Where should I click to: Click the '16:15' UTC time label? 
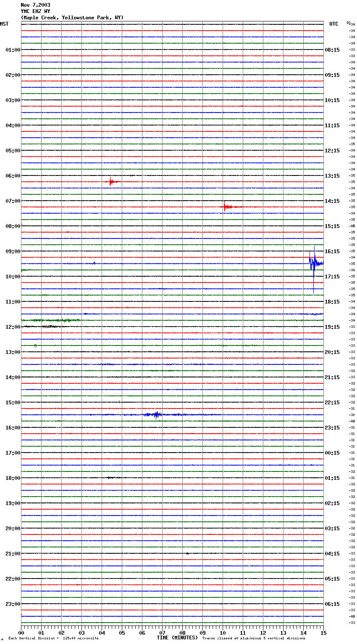pyautogui.click(x=332, y=251)
